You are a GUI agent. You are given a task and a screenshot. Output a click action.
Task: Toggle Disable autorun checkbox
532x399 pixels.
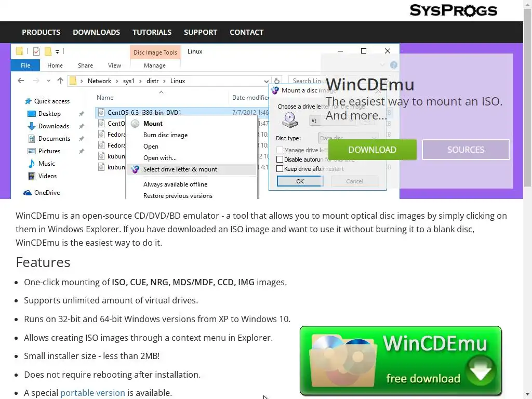[x=280, y=159]
